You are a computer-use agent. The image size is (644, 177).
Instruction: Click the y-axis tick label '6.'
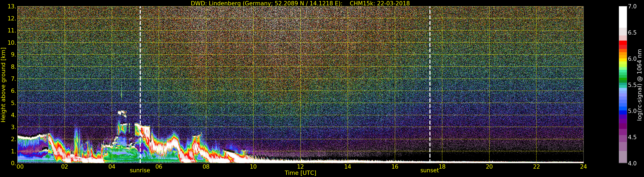coord(14,91)
